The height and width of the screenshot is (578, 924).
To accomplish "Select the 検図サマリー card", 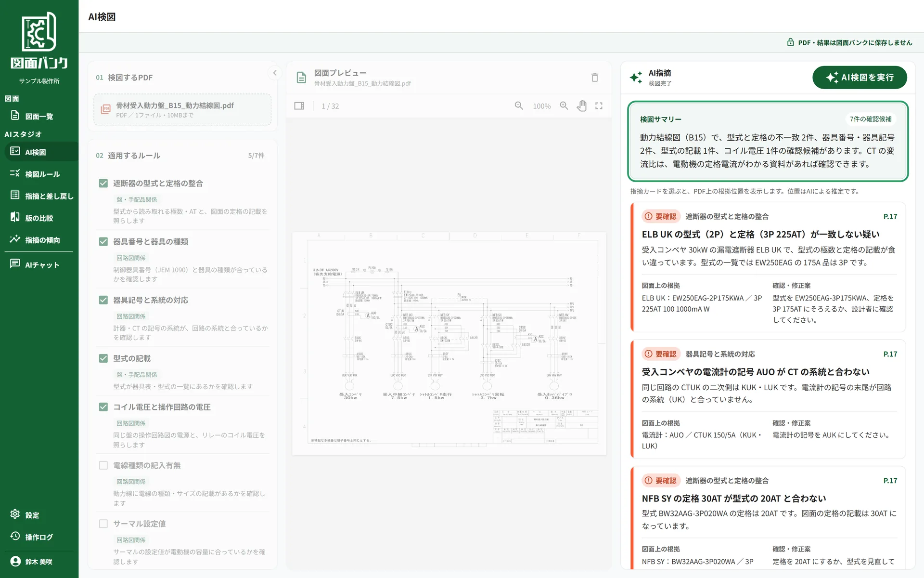I will [768, 141].
